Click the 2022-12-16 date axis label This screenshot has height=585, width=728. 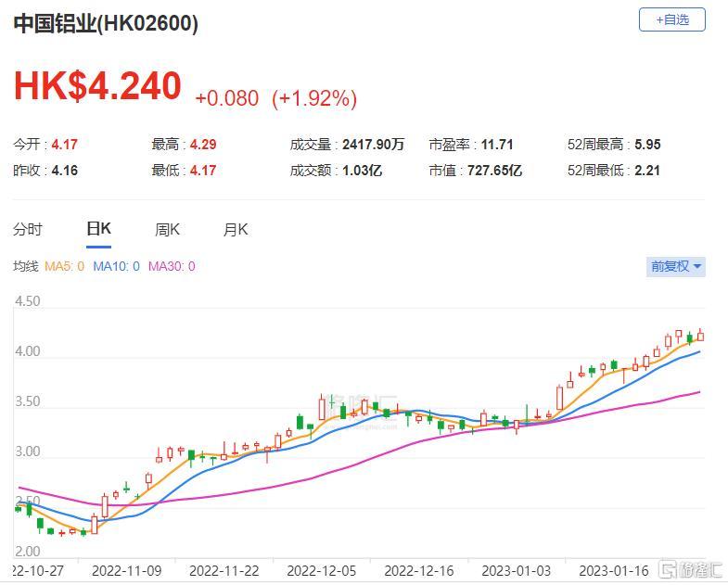419,570
